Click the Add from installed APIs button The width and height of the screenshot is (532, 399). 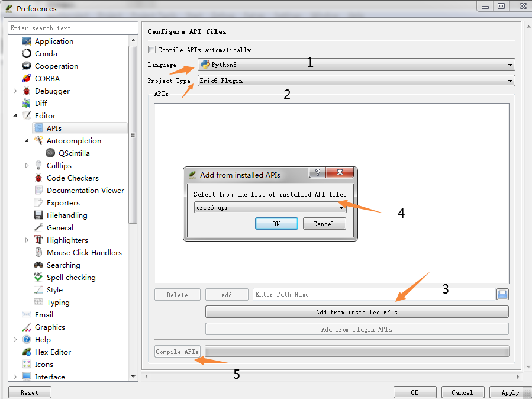pyautogui.click(x=357, y=312)
